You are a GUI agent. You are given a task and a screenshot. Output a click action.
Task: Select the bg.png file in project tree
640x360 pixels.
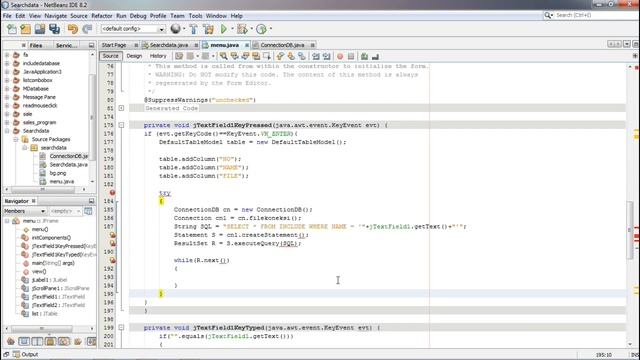[x=58, y=173]
